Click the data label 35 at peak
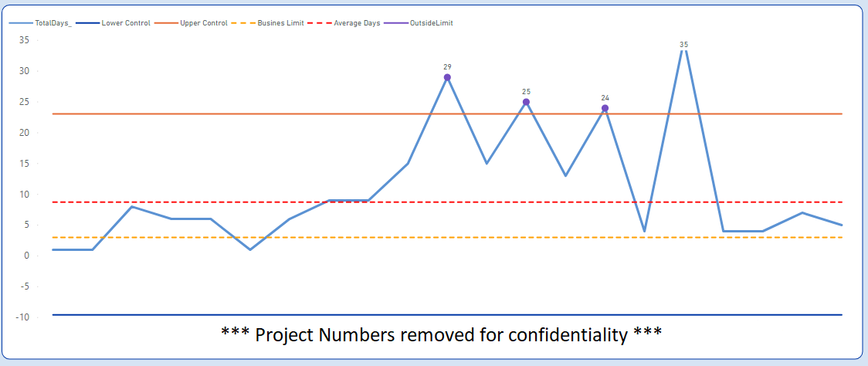This screenshot has height=366, width=868. [683, 44]
